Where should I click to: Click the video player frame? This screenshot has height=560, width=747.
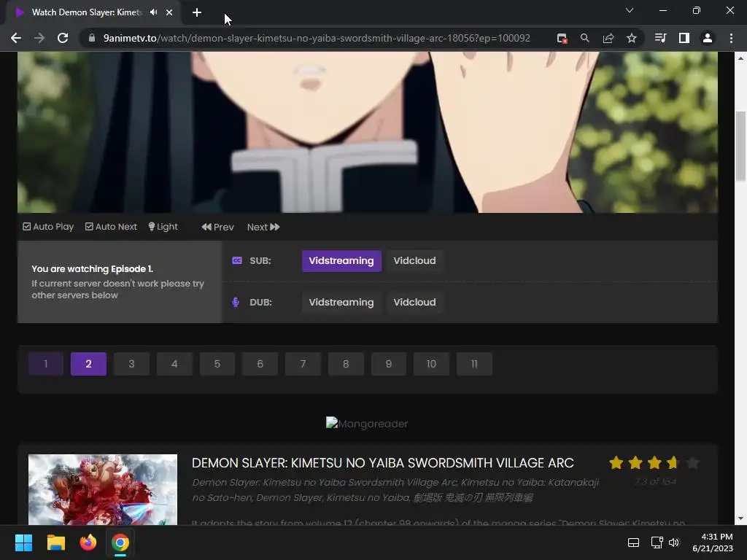(368, 133)
